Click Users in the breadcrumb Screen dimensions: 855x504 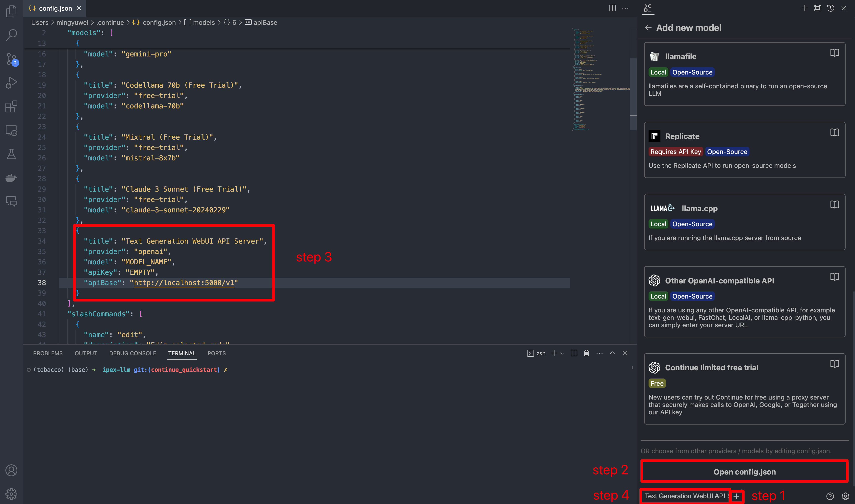point(40,23)
